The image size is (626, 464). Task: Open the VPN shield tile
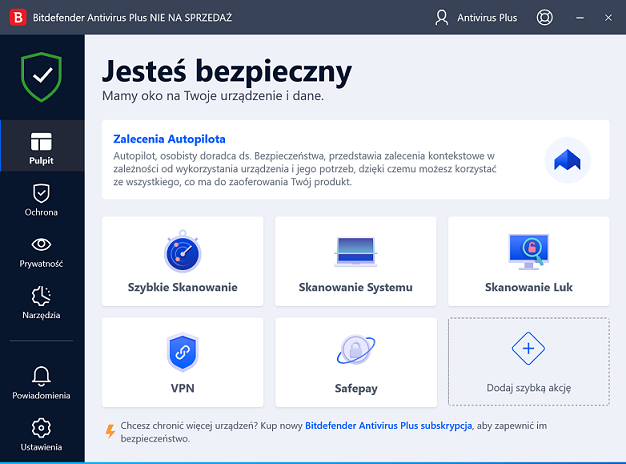click(x=183, y=361)
